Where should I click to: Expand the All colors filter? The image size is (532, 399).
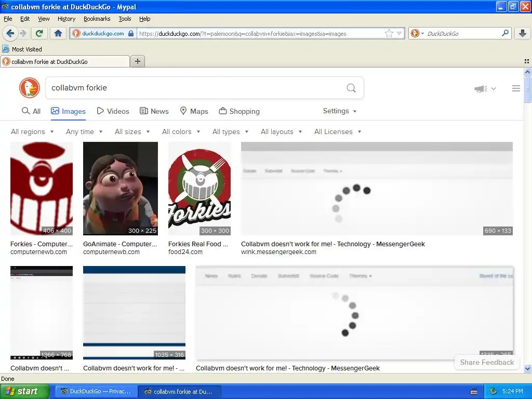[x=181, y=131]
